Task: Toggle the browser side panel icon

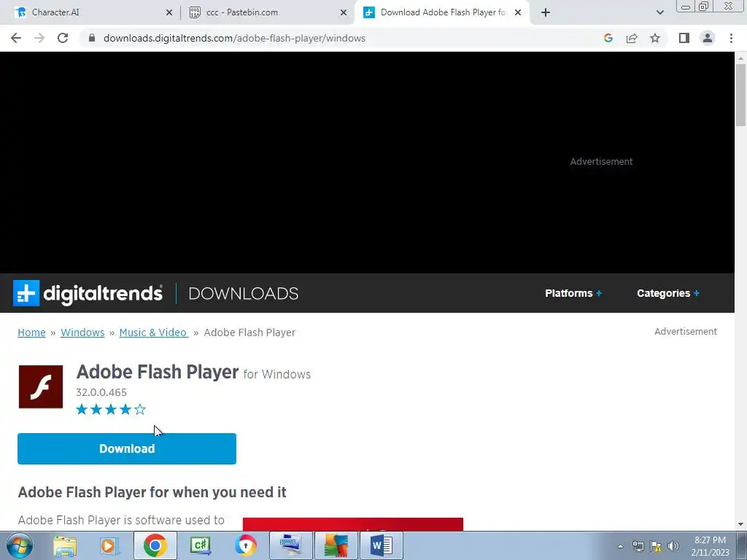Action: click(684, 38)
